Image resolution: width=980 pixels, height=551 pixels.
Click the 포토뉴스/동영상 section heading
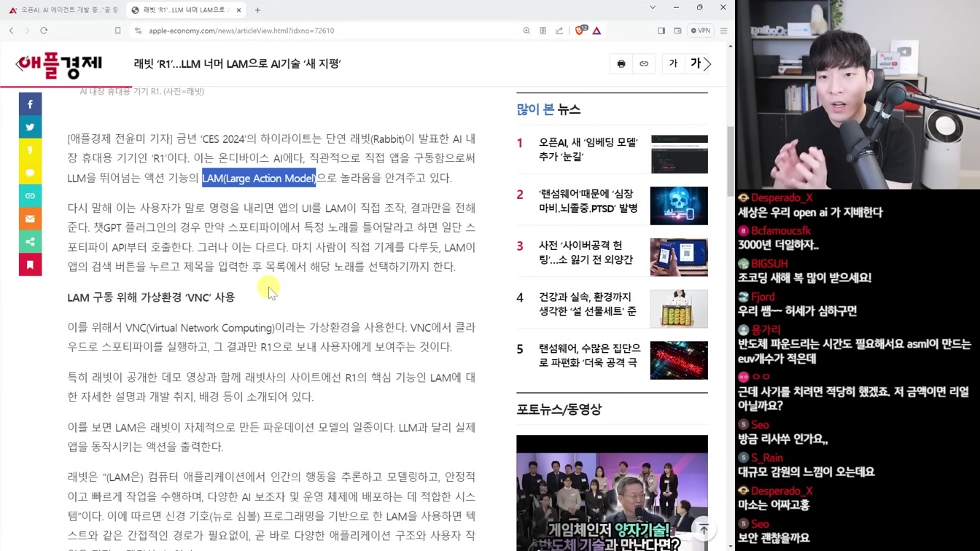pos(559,410)
